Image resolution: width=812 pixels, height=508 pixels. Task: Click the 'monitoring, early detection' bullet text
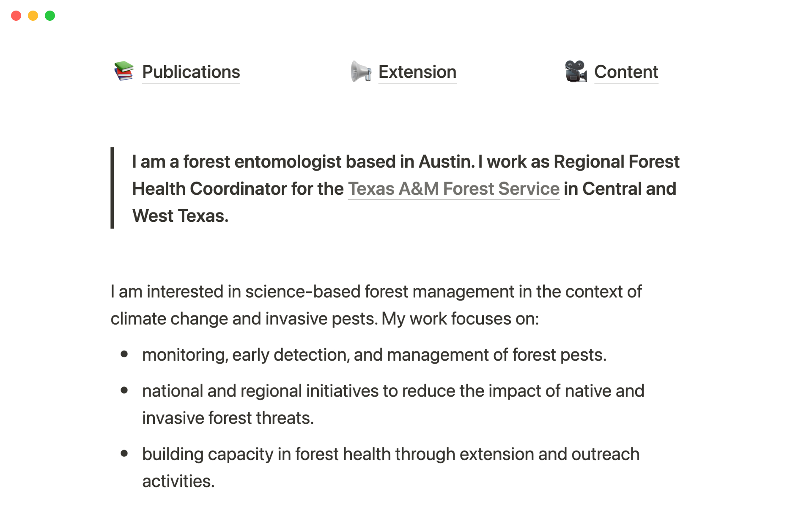[x=374, y=355]
